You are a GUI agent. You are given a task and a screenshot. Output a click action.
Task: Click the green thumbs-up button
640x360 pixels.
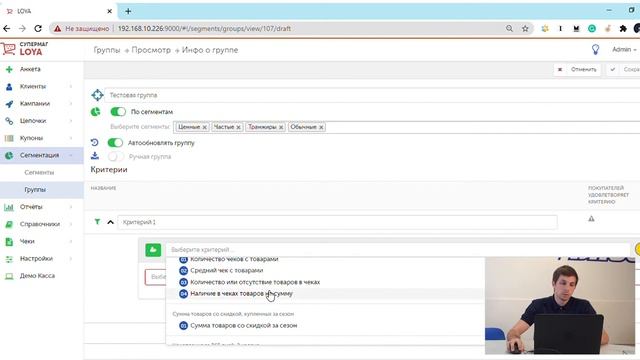(153, 249)
